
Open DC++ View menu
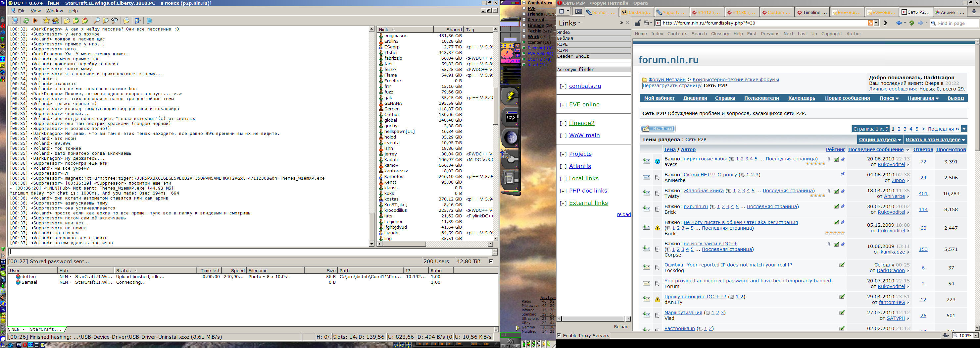35,11
